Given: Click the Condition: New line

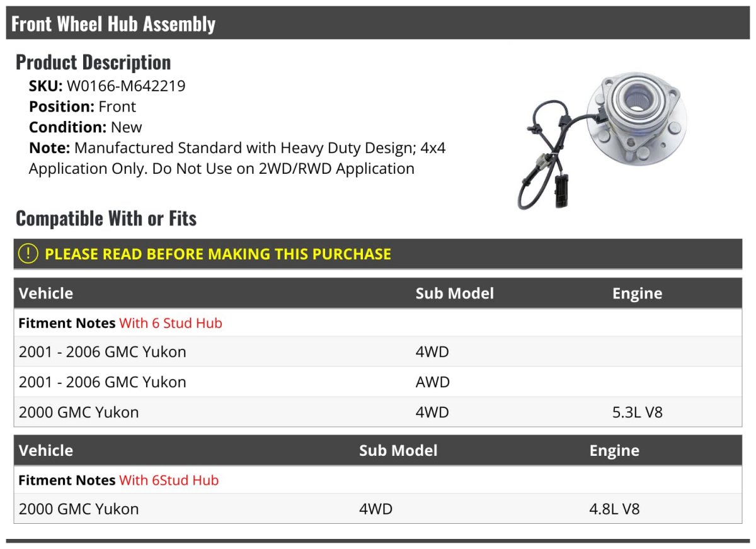Looking at the screenshot, I should tap(86, 127).
